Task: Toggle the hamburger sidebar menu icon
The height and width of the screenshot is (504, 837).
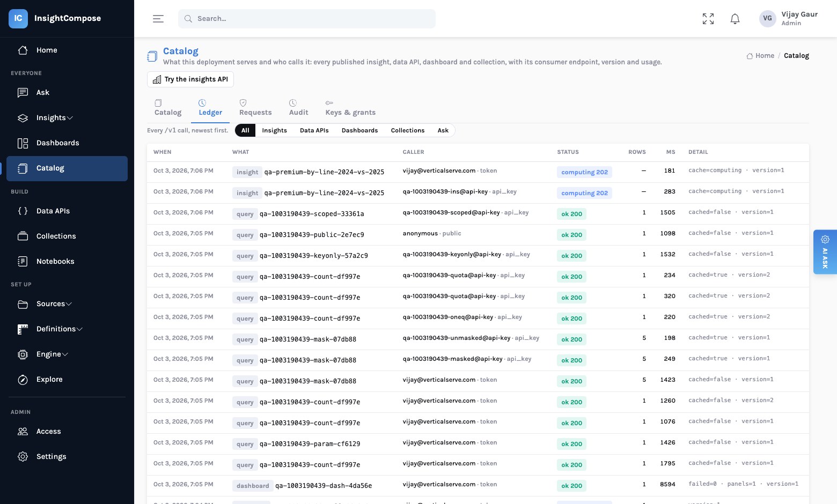Action: 158,19
